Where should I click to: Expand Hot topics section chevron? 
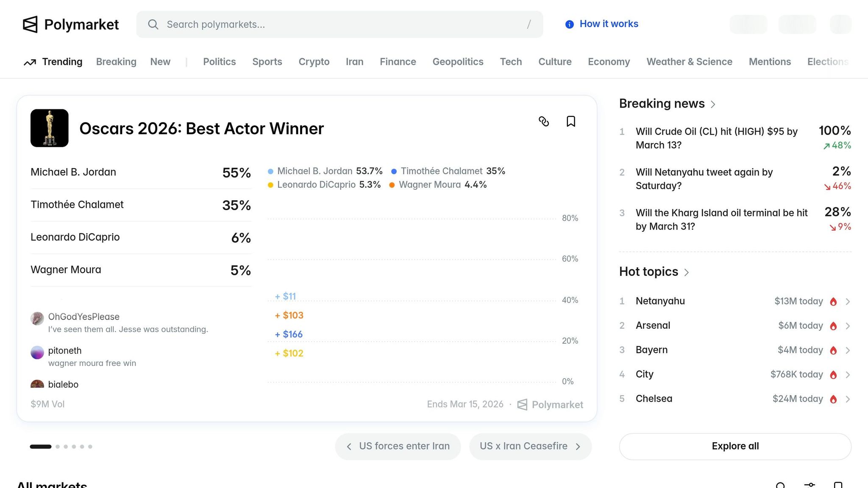(687, 272)
